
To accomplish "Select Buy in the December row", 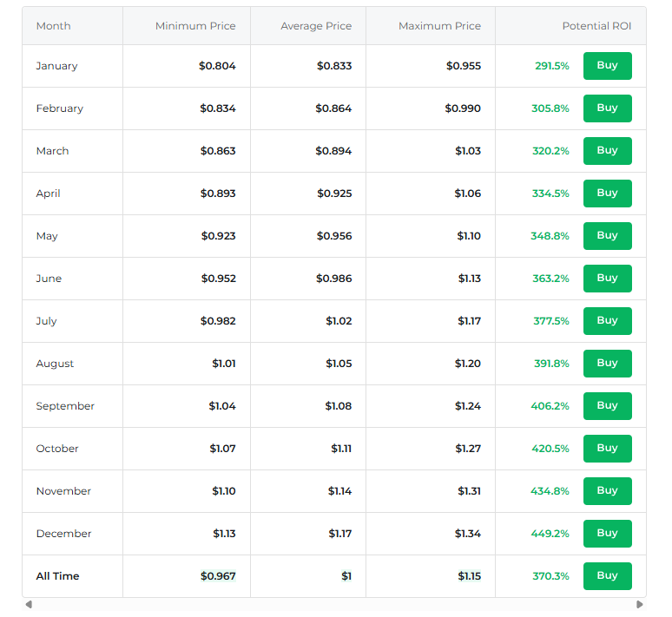I will (607, 534).
